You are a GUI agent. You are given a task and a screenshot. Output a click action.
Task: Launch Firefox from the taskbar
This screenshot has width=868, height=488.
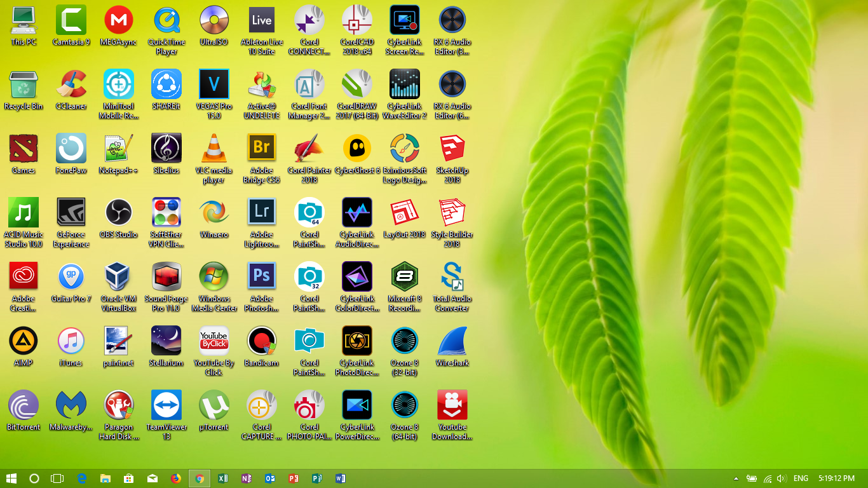176,478
